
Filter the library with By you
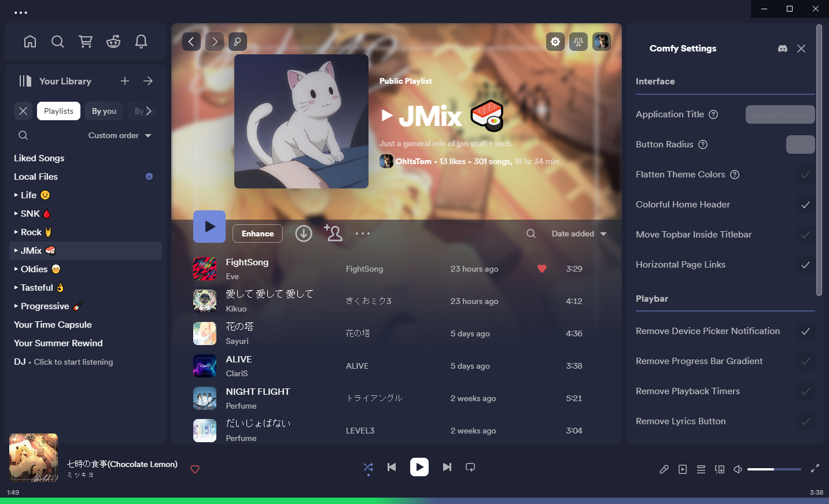(104, 111)
